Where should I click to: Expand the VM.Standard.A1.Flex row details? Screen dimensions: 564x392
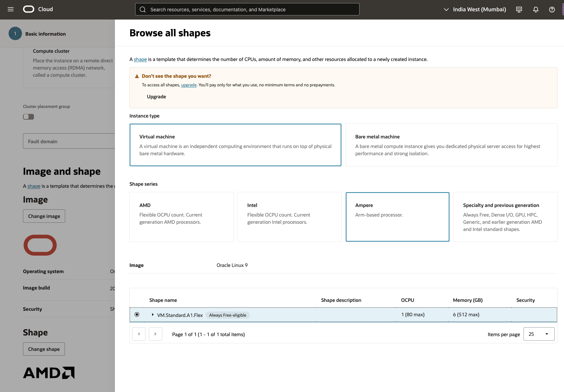[x=153, y=315]
